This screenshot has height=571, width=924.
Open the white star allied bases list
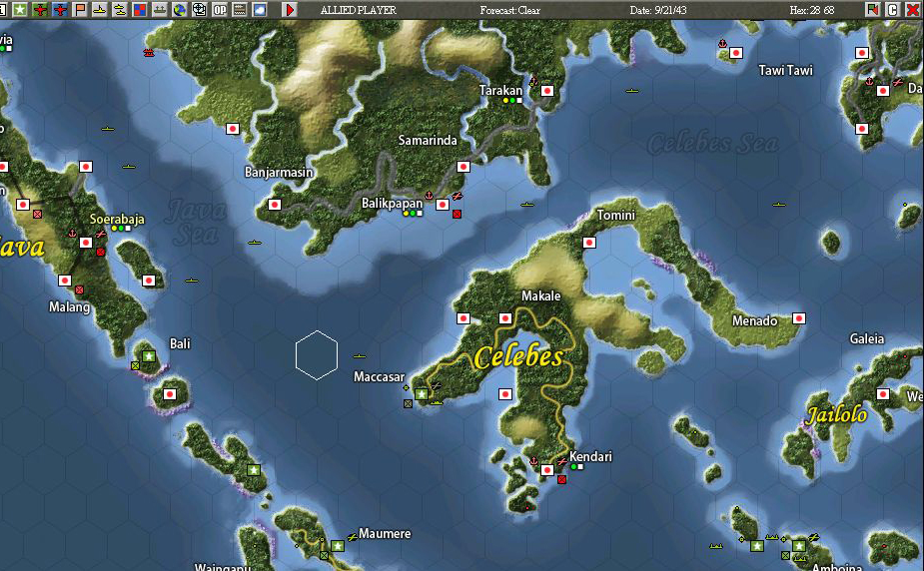(x=20, y=9)
